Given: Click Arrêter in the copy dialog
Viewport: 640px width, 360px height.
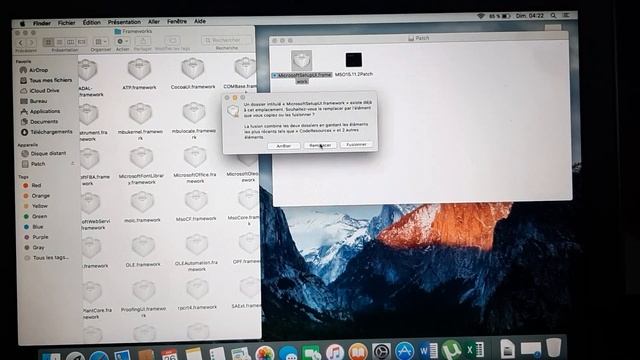Looking at the screenshot, I should [284, 146].
